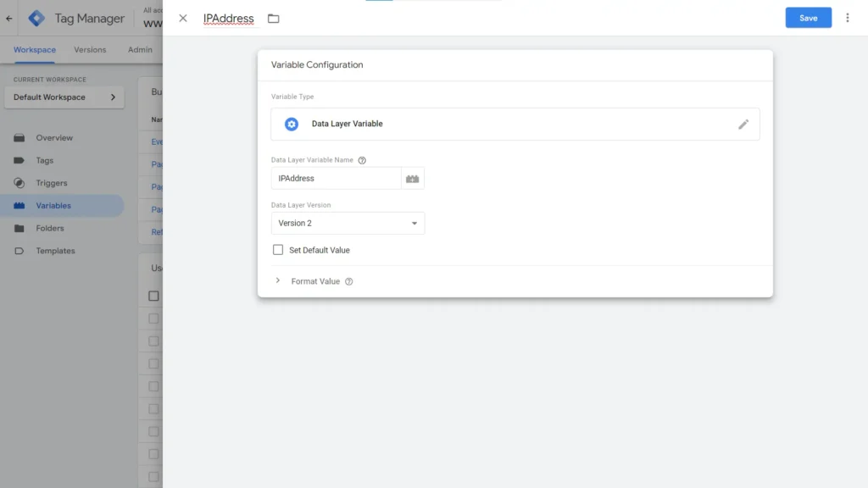
Task: Open the folder icon beside the IPAddress title
Action: point(273,18)
